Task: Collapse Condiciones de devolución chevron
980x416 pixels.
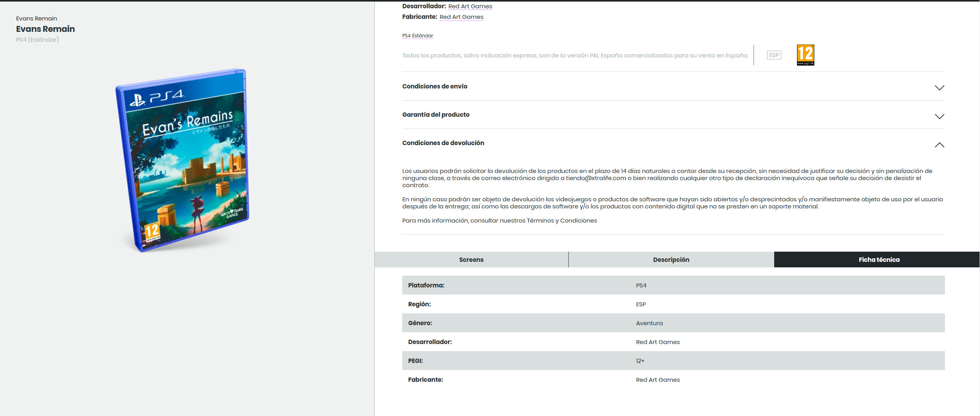Action: (939, 145)
